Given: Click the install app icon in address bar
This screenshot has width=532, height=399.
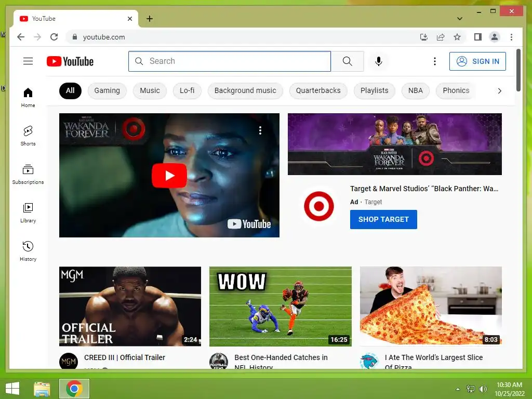Looking at the screenshot, I should pos(424,37).
